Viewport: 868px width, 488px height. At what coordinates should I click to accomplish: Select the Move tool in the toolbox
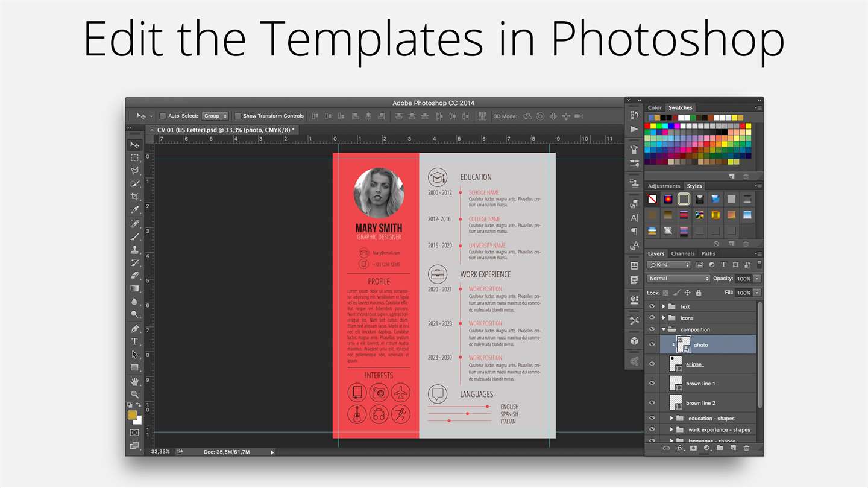coord(134,145)
